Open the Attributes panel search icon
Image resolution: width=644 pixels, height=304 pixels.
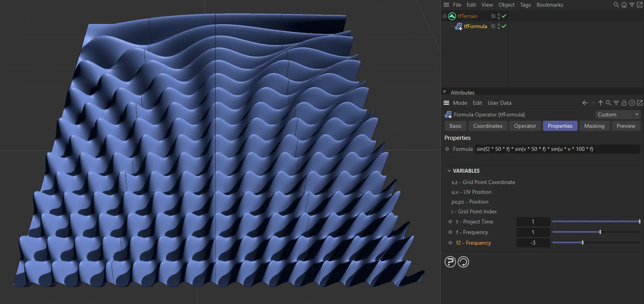click(x=608, y=103)
